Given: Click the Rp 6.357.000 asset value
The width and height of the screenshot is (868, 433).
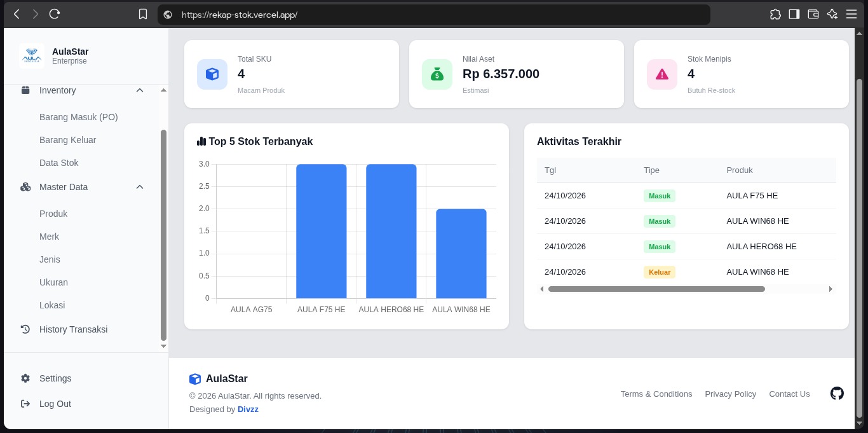Looking at the screenshot, I should click(x=501, y=74).
